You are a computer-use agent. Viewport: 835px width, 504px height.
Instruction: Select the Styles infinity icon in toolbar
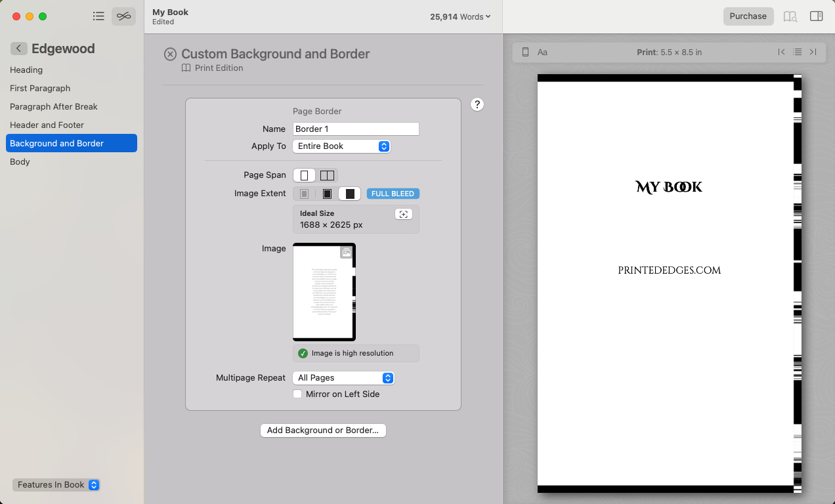click(x=123, y=16)
